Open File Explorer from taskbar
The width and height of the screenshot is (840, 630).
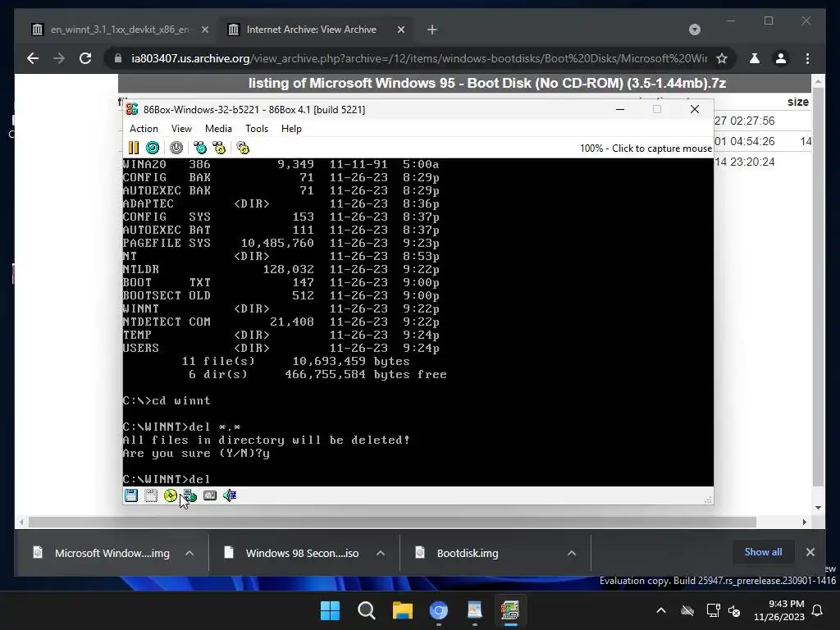pyautogui.click(x=402, y=610)
